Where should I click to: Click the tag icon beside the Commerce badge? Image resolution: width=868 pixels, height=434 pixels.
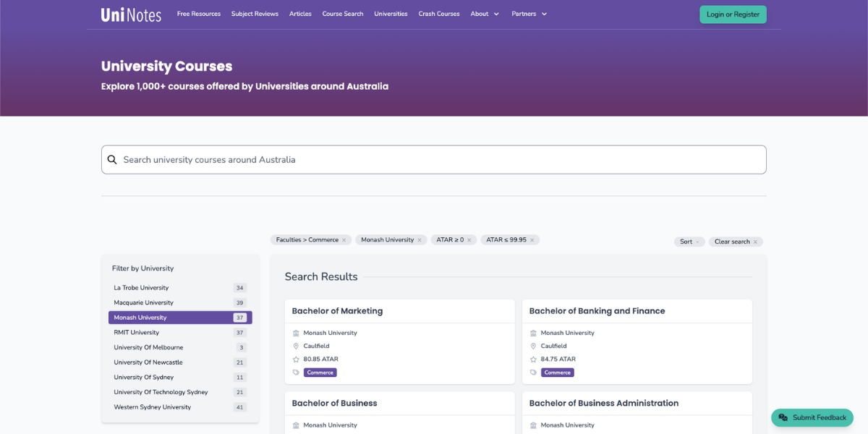297,372
